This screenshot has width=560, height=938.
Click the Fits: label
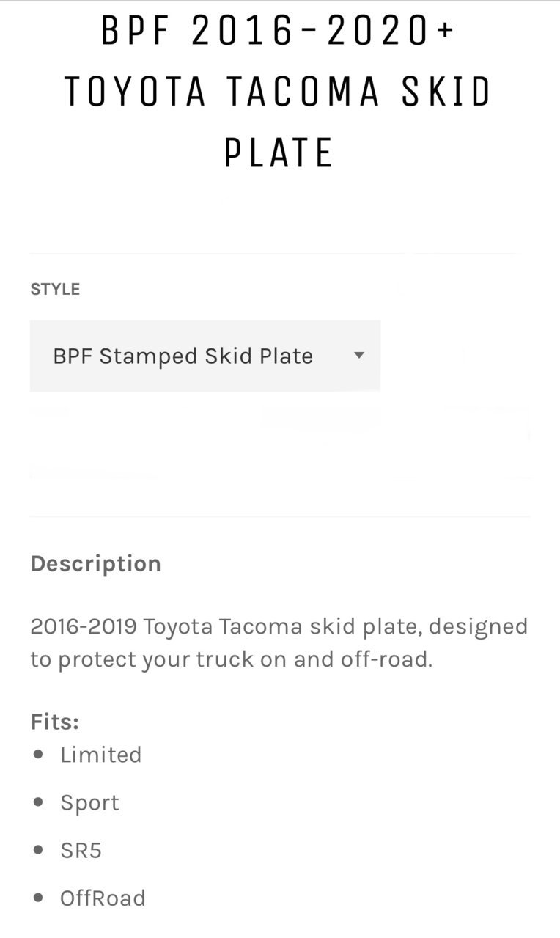pos(54,722)
